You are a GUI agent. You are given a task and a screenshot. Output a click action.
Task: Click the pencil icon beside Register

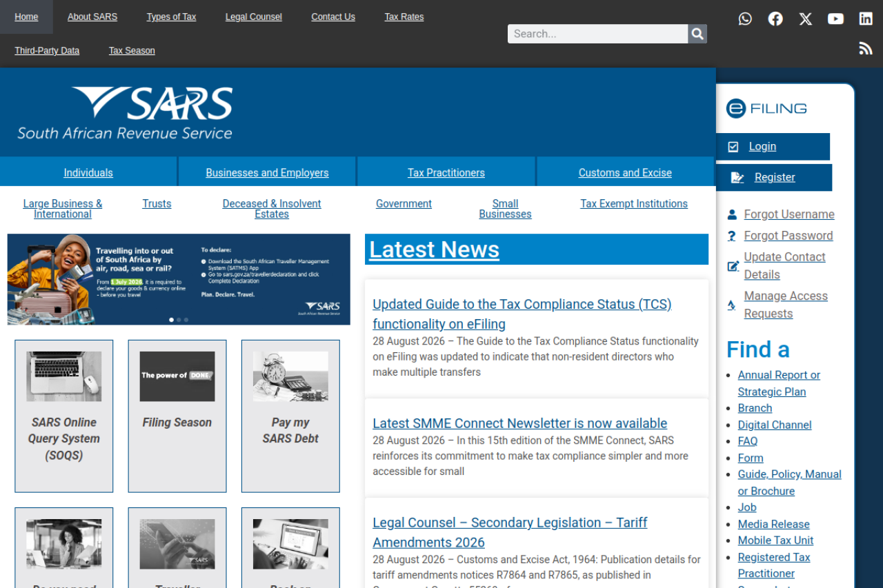pyautogui.click(x=737, y=178)
